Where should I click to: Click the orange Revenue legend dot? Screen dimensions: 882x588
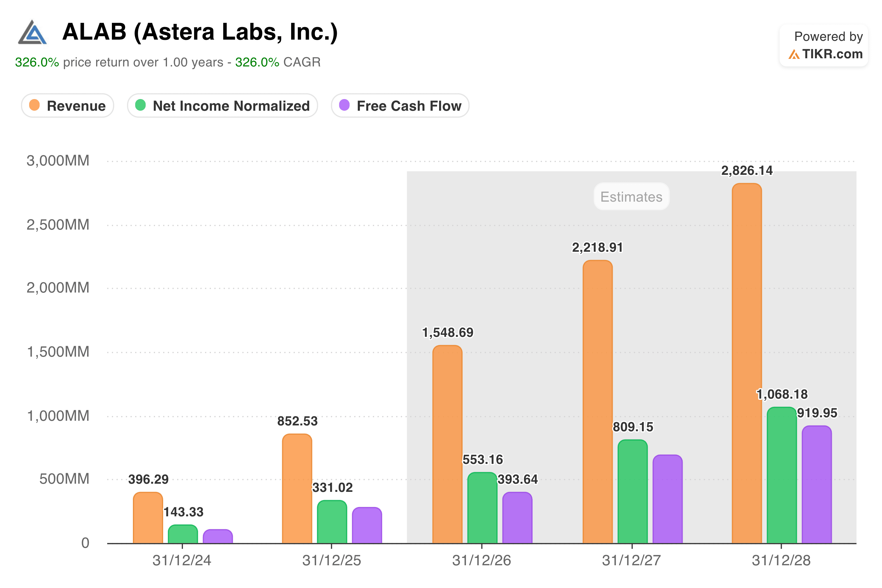(x=34, y=105)
